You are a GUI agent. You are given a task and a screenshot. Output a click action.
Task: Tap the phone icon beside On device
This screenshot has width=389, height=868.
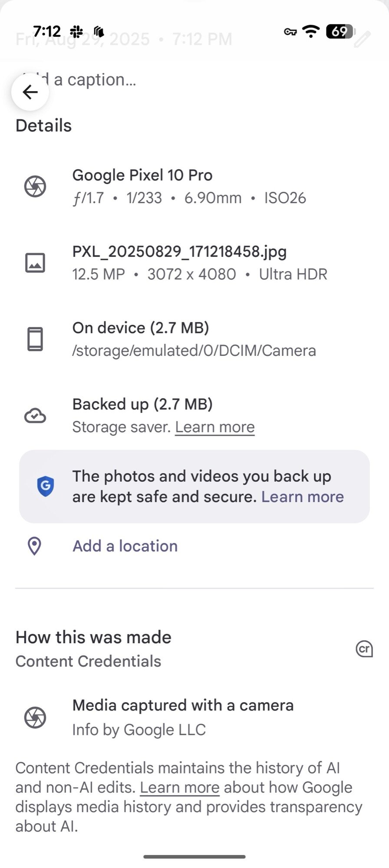click(x=35, y=339)
